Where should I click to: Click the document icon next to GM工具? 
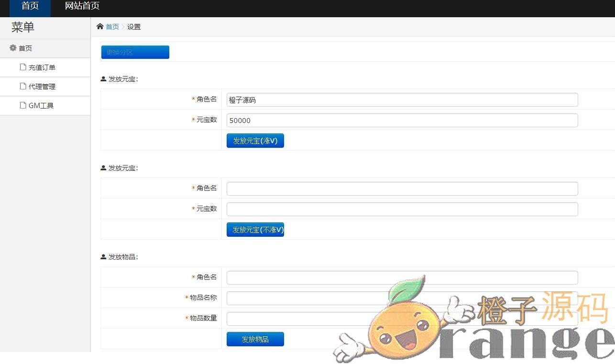[x=22, y=105]
